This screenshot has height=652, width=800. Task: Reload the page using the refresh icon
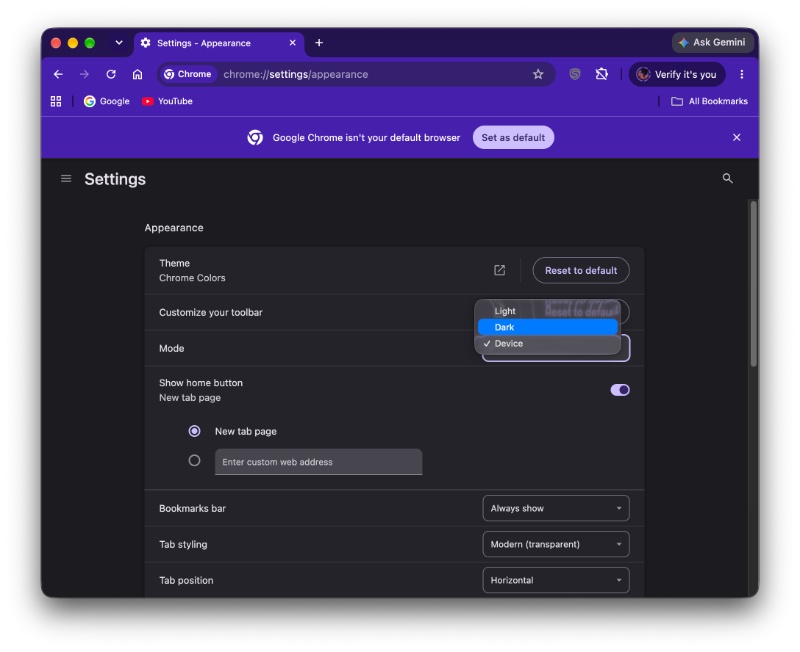tap(111, 74)
